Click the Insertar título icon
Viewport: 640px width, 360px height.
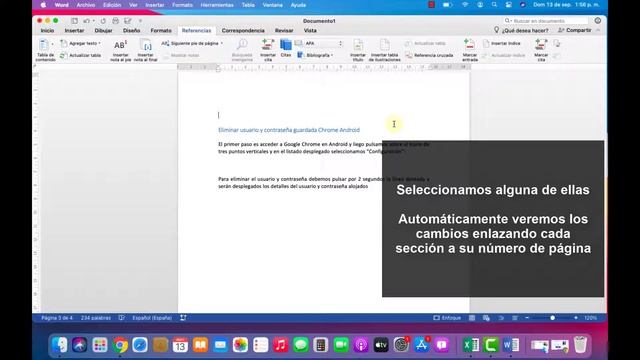(358, 44)
